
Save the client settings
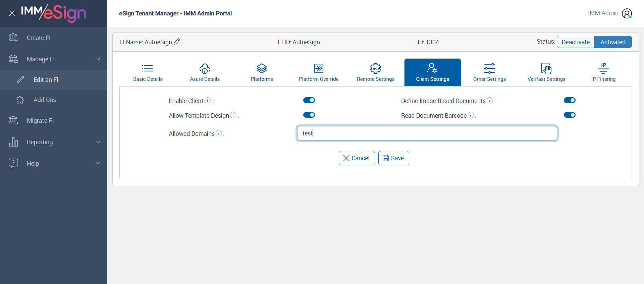click(x=393, y=158)
